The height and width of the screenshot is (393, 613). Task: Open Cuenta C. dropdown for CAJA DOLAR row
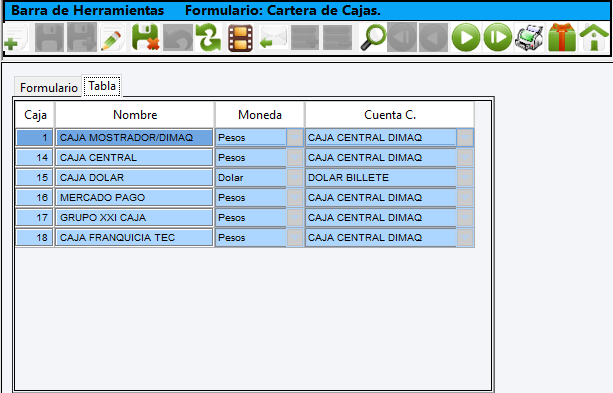[465, 178]
